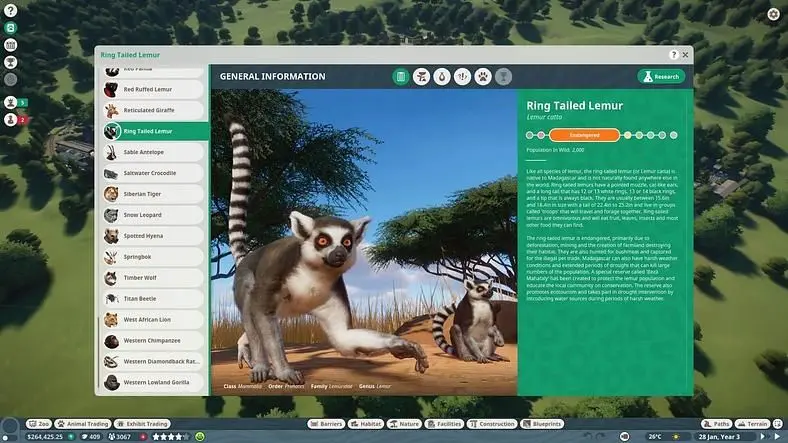Open the Zoopedia help question mark
Viewport: 788px width, 443px height.
(x=673, y=55)
